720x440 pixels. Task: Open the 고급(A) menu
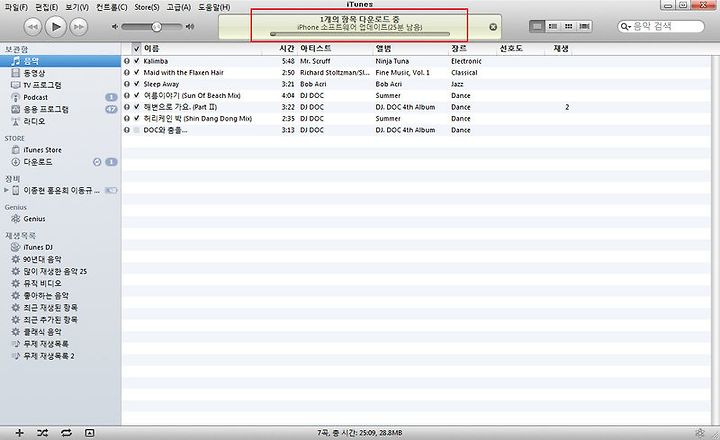click(179, 7)
